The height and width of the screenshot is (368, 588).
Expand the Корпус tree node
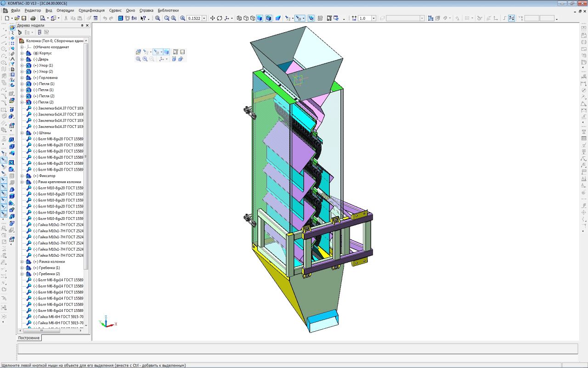pos(22,53)
